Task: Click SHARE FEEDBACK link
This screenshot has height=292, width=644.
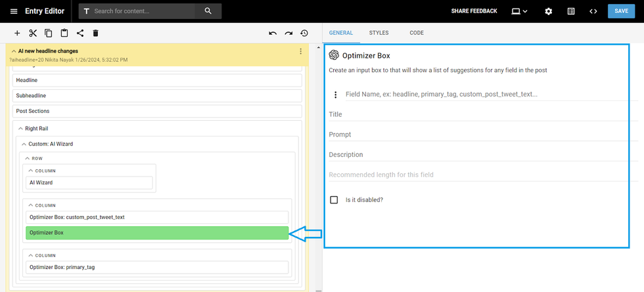Action: (474, 11)
